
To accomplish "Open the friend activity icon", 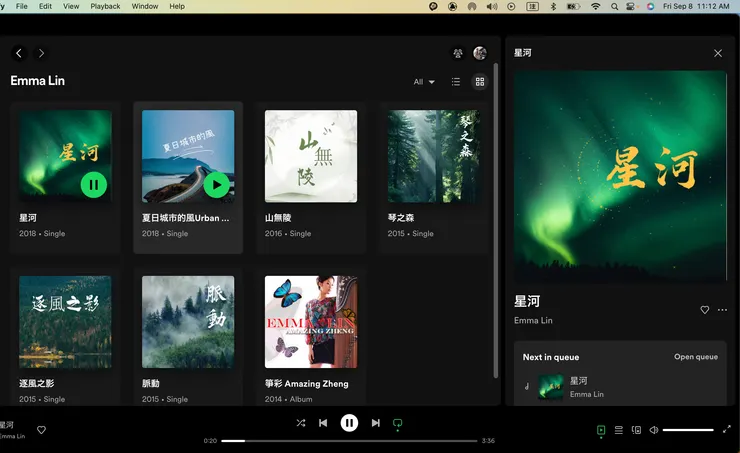I will (x=458, y=53).
